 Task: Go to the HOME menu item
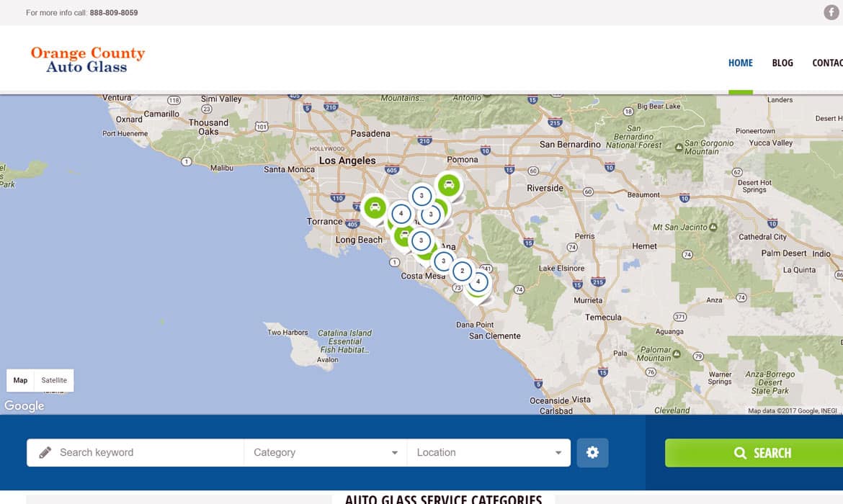coord(740,63)
